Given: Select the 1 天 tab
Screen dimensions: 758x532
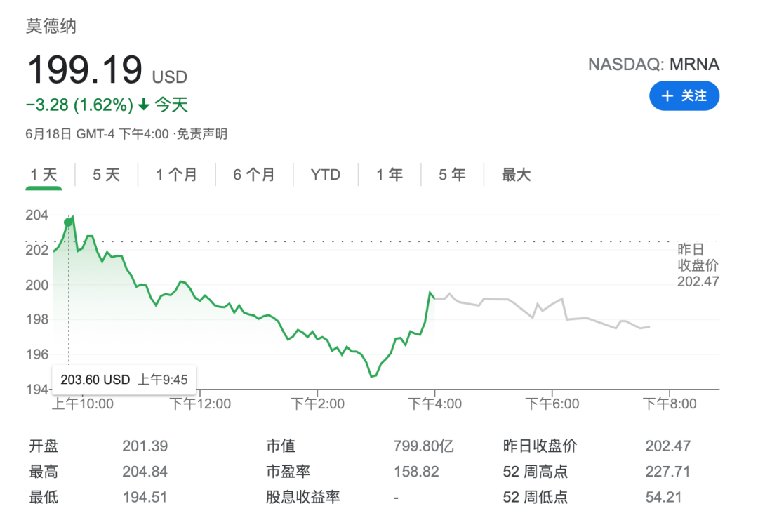Looking at the screenshot, I should tap(44, 175).
